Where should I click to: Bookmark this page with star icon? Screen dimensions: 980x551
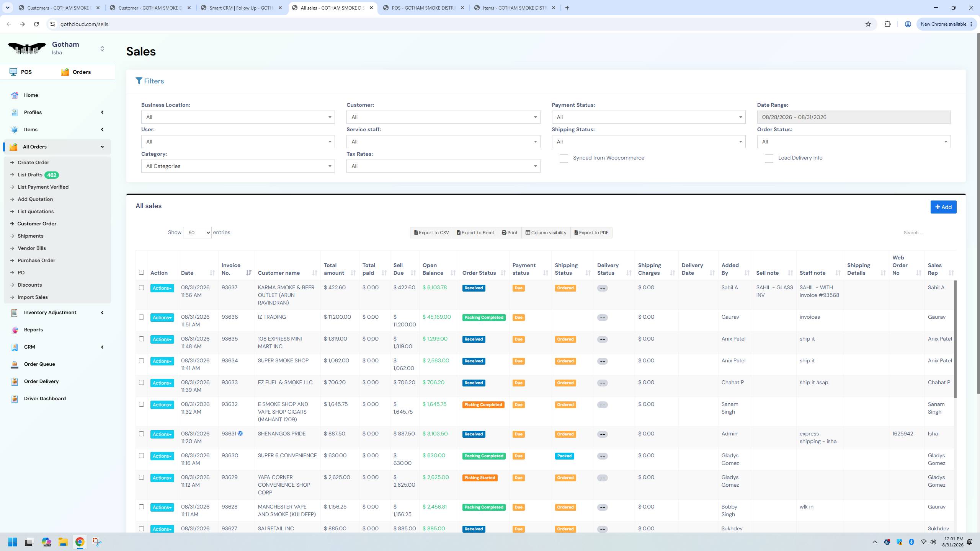click(x=868, y=24)
